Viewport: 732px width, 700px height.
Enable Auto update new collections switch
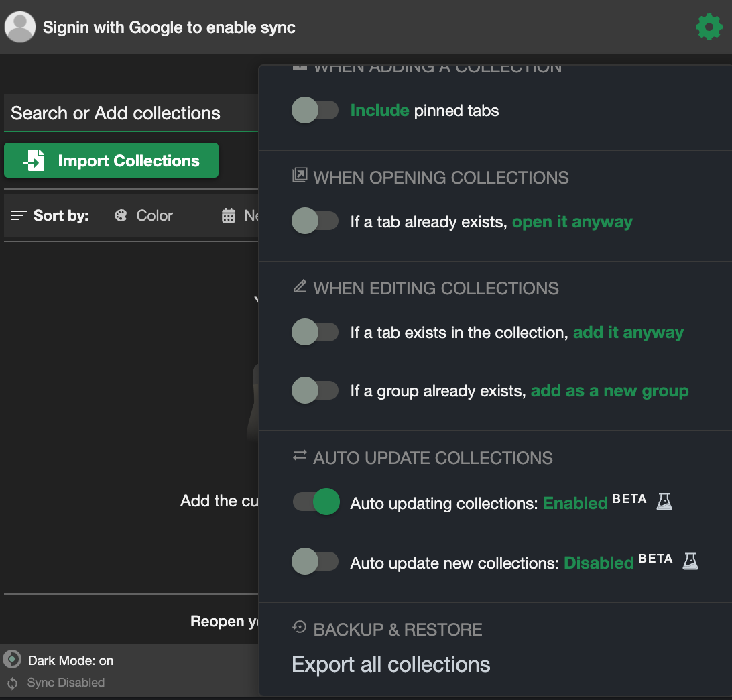(x=315, y=561)
